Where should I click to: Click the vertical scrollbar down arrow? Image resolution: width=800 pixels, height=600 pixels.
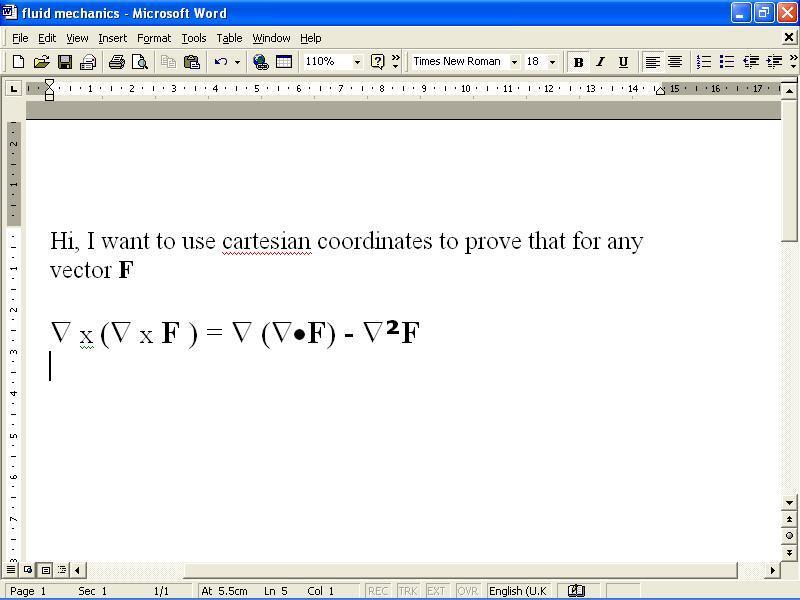789,503
